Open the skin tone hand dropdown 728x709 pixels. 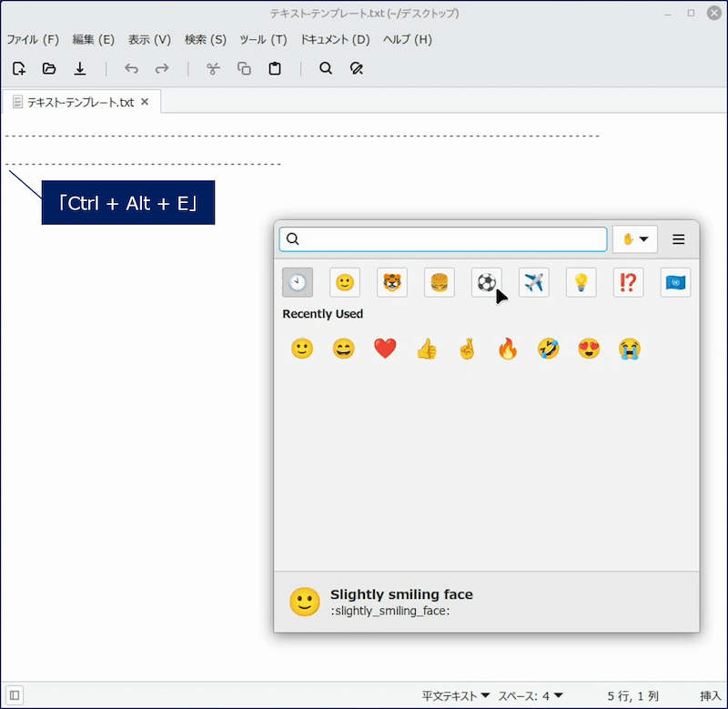(x=635, y=239)
